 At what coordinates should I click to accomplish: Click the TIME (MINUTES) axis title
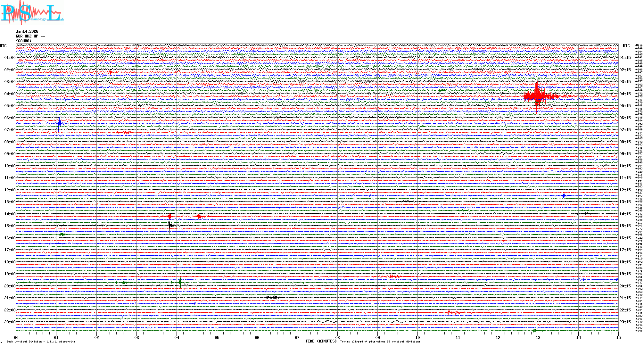tap(321, 341)
